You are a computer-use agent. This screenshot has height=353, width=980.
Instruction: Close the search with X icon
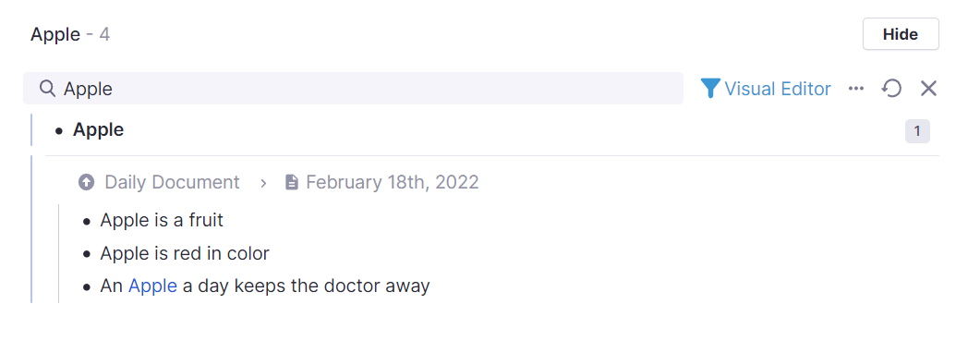point(929,89)
